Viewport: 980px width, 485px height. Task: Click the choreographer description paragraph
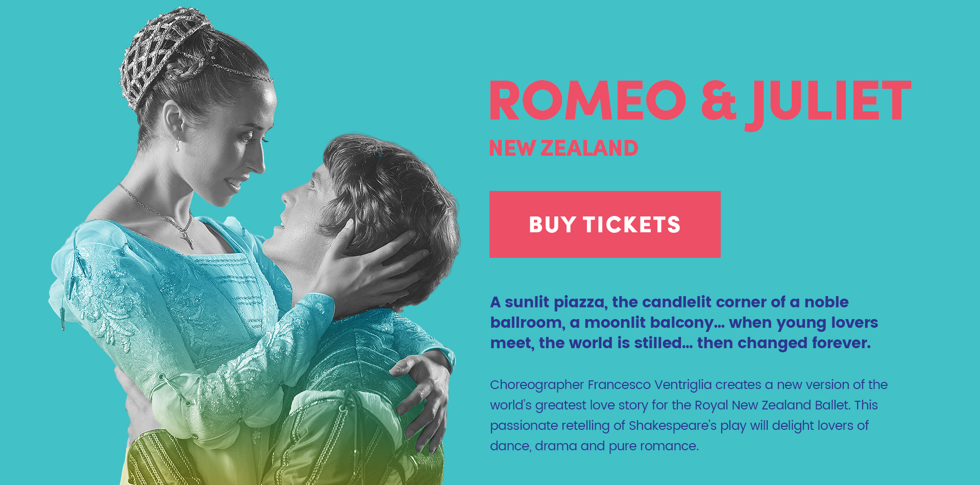tap(689, 415)
